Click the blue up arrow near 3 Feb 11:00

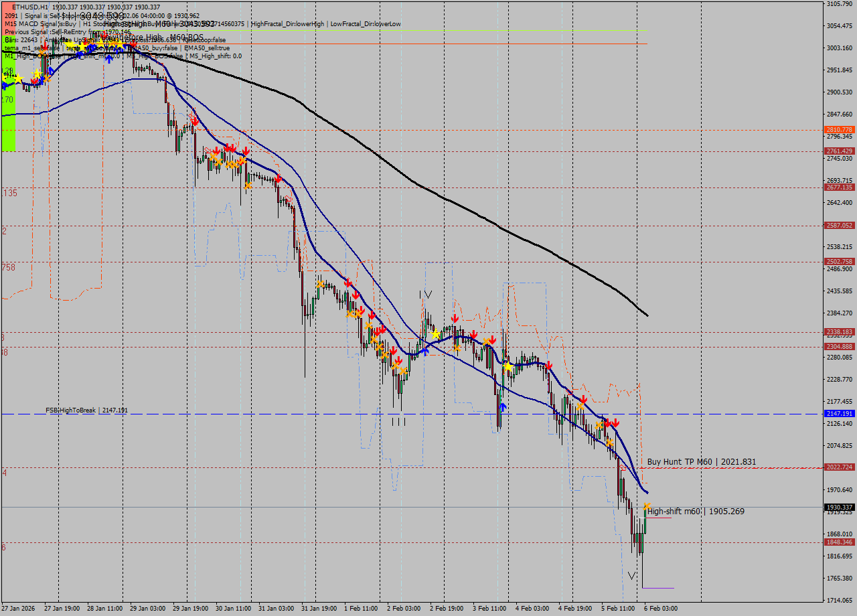coord(503,406)
